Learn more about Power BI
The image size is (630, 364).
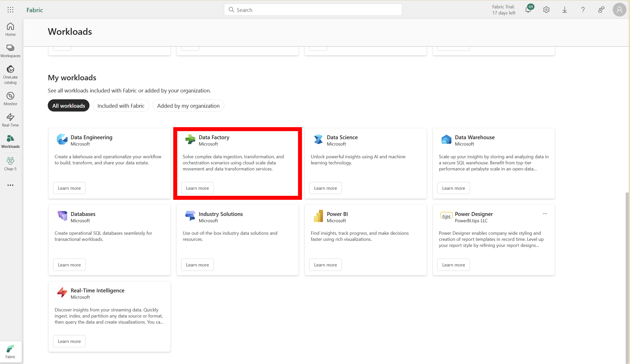click(325, 265)
